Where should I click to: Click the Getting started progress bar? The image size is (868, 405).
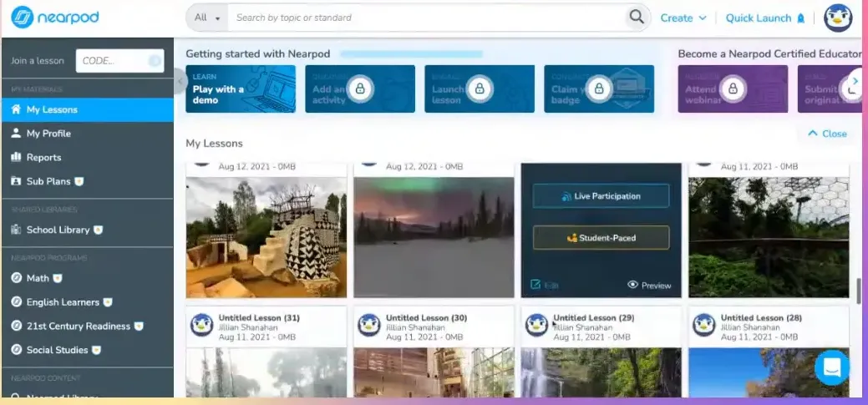pyautogui.click(x=411, y=54)
